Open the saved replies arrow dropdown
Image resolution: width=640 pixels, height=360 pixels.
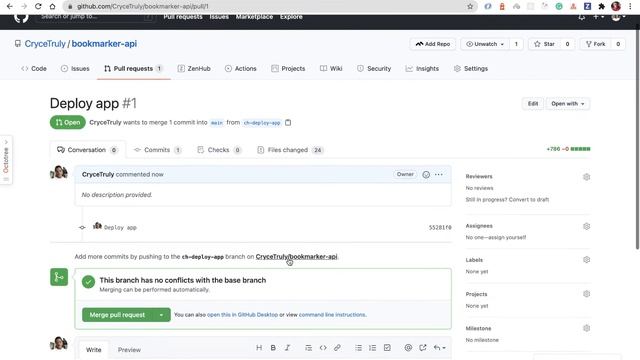(439, 348)
